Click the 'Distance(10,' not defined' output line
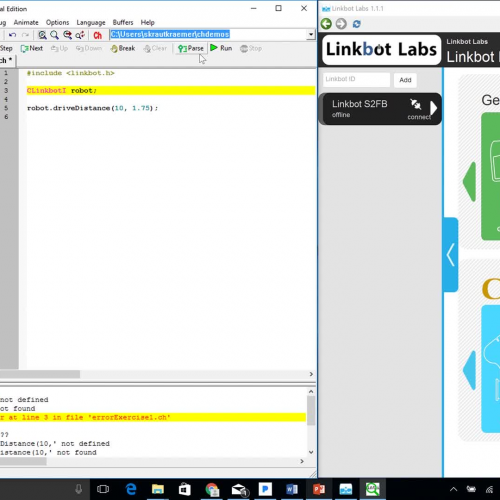Image resolution: width=500 pixels, height=500 pixels. pos(55,444)
